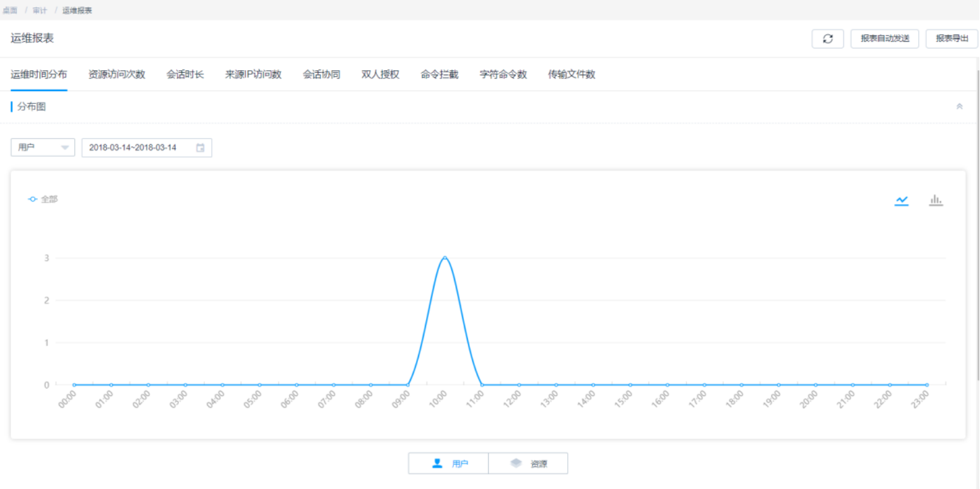The image size is (980, 489).
Task: Click the y-axis value 2 label
Action: (x=47, y=300)
